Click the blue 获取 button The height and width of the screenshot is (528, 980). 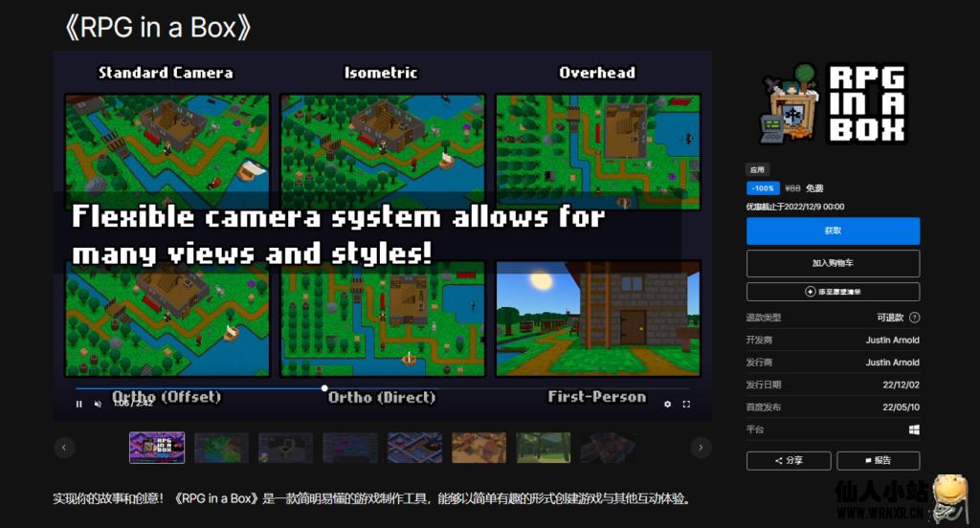pyautogui.click(x=833, y=231)
